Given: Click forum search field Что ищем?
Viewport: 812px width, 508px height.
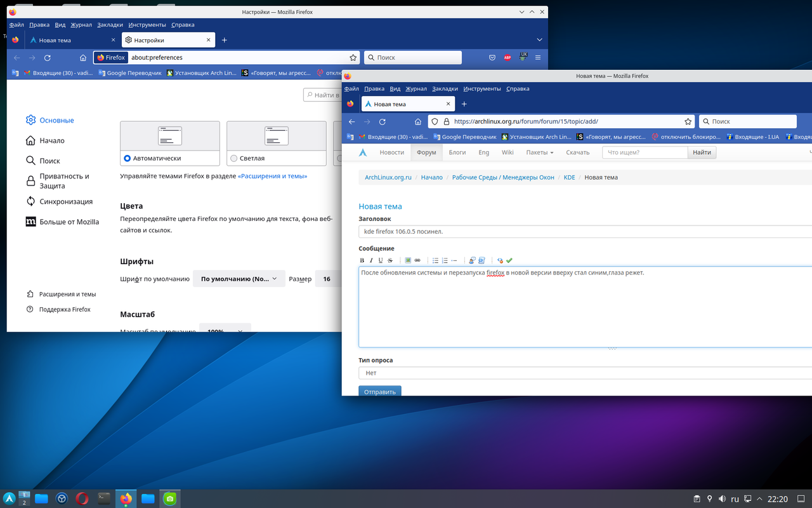Looking at the screenshot, I should click(x=645, y=152).
